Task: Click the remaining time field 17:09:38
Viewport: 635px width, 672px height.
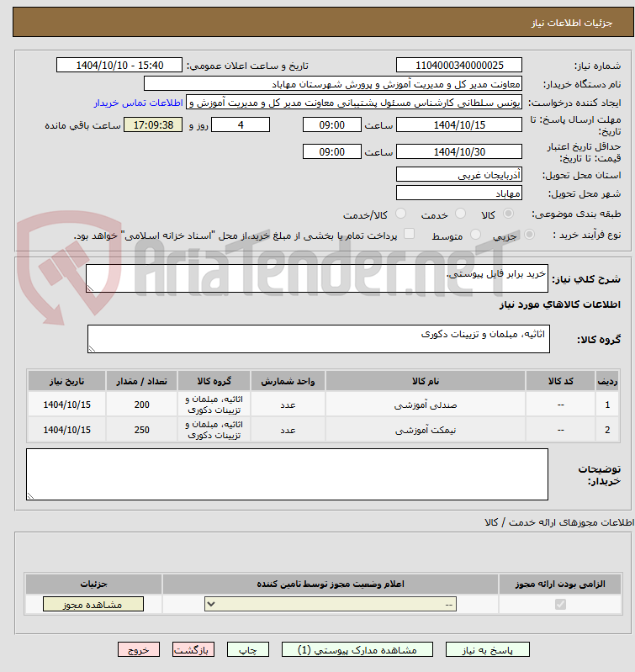Action: (x=153, y=124)
